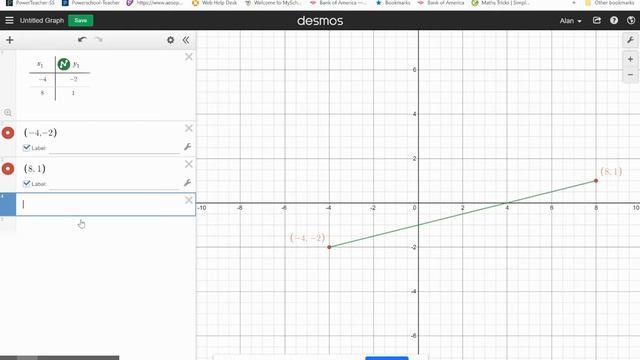Screen dimensions: 640x360
Task: Select table cell containing -2
Action: coord(73,79)
